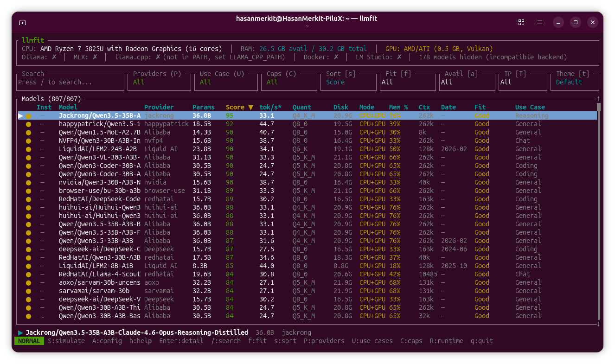This screenshot has height=364, width=615.
Task: Click the Reasoning use case cell
Action: point(532,116)
